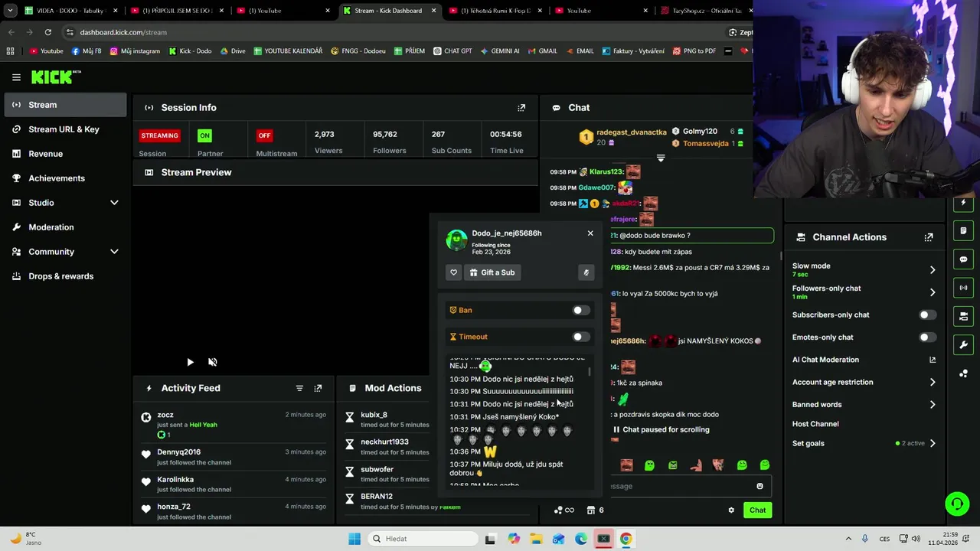Expand the Community sidebar section

point(114,252)
